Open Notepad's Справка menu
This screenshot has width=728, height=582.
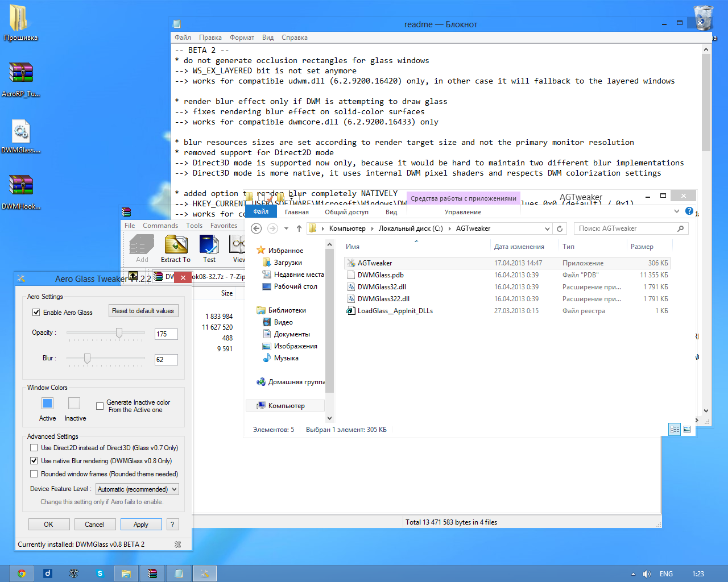(294, 38)
